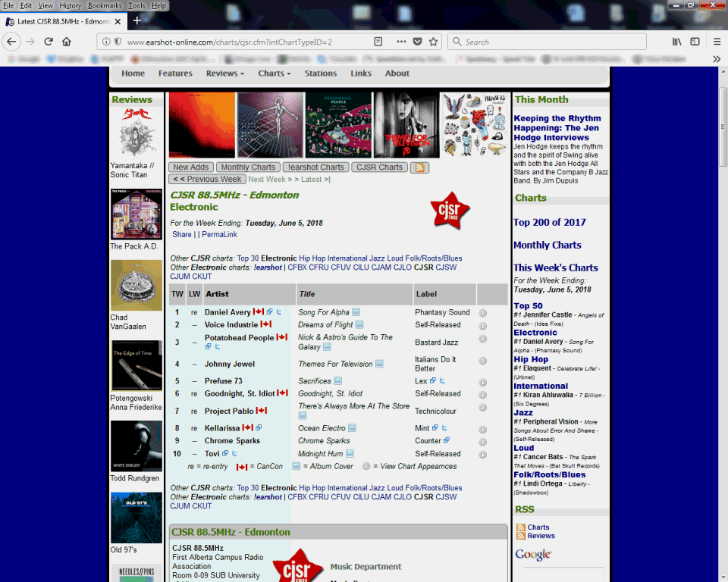Open Keeping the Rhythm Happening article
Image resolution: width=728 pixels, height=582 pixels.
click(x=557, y=128)
